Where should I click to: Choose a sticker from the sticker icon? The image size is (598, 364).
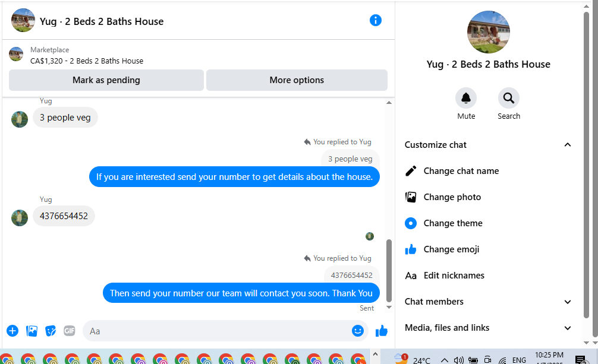pyautogui.click(x=51, y=331)
